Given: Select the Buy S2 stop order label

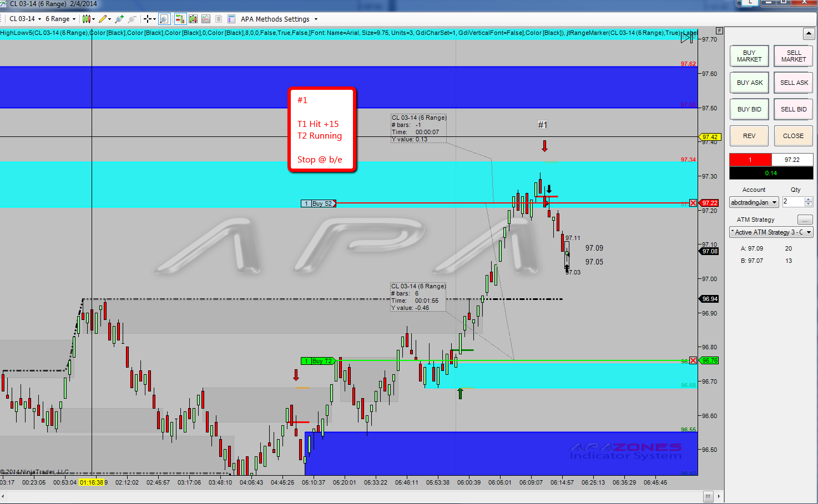Looking at the screenshot, I should point(319,203).
